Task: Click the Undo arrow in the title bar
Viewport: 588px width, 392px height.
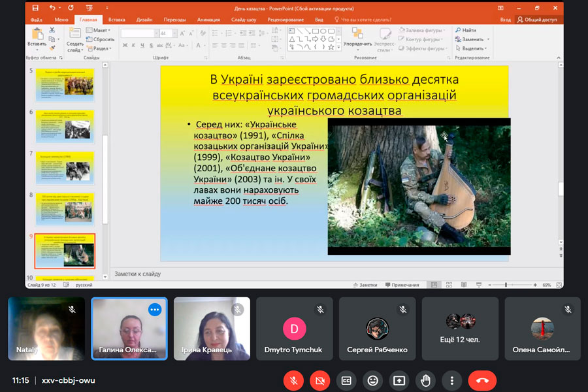Action: [x=52, y=8]
